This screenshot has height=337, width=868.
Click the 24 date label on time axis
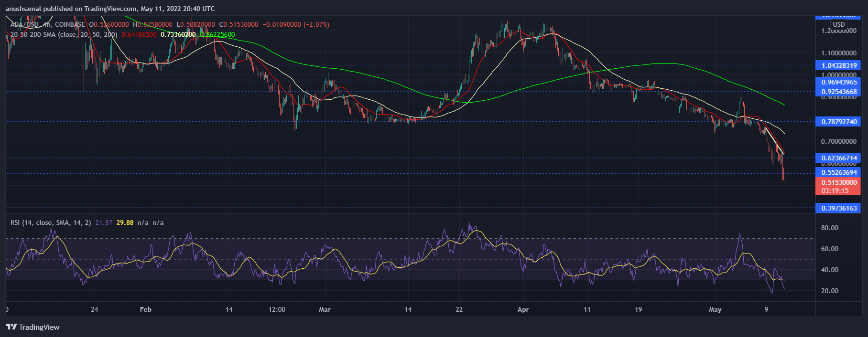click(x=95, y=309)
